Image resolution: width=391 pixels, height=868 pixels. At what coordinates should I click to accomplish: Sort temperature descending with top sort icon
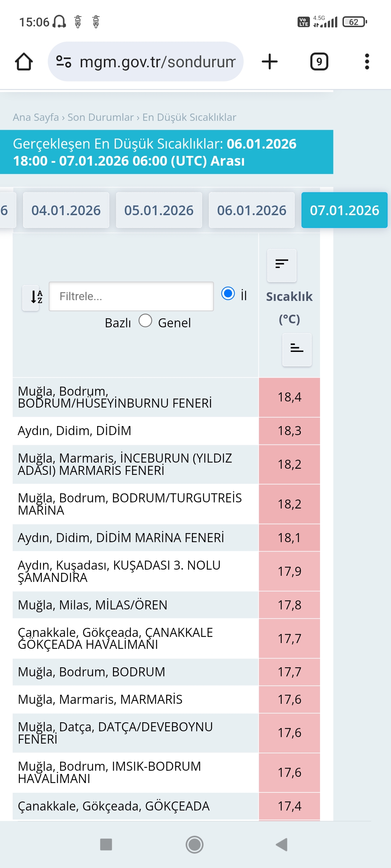282,265
